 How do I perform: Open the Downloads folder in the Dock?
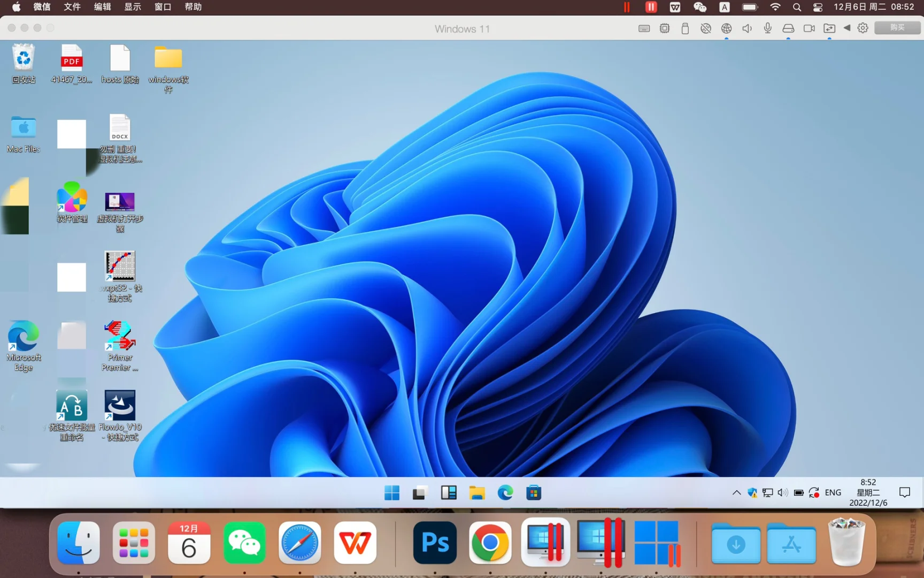pos(736,543)
